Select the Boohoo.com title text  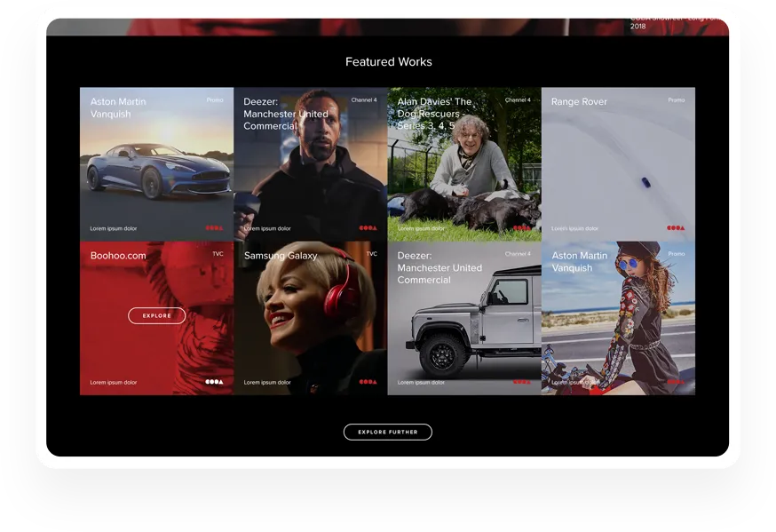(118, 256)
